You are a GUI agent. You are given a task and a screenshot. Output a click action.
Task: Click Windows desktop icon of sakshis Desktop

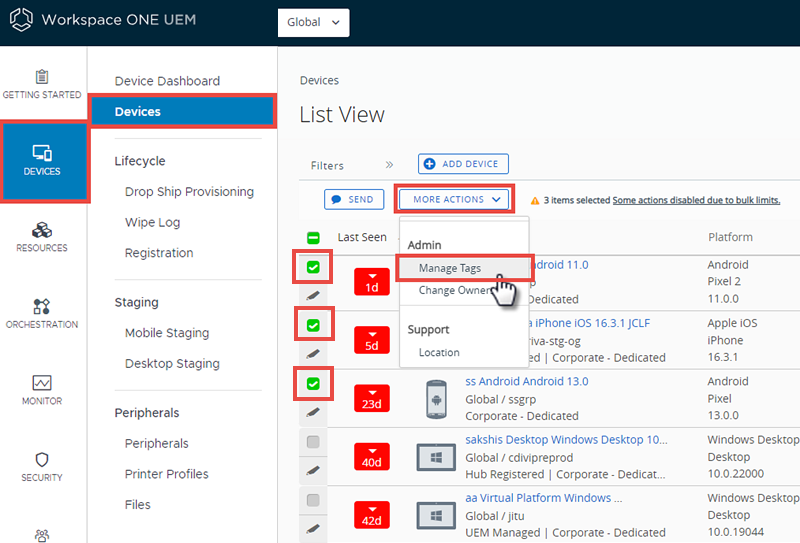coord(436,457)
